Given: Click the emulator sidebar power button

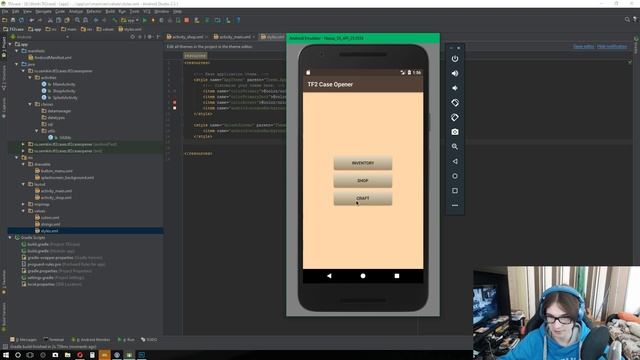Looking at the screenshot, I should [455, 59].
